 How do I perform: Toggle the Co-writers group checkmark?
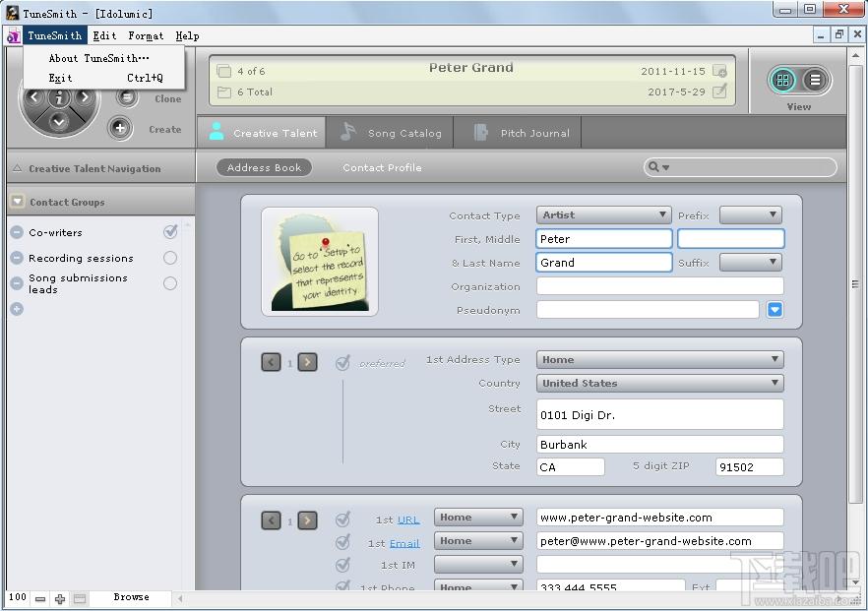point(170,231)
